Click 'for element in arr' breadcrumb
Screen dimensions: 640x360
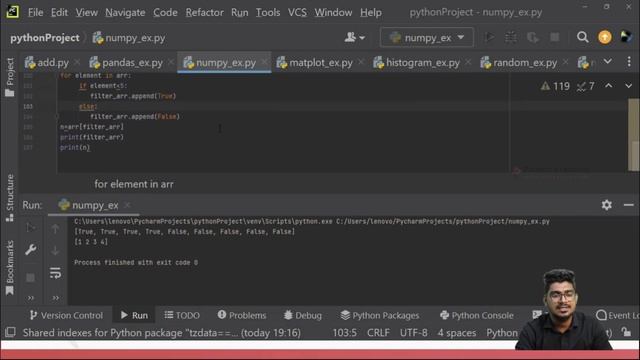[x=134, y=184]
